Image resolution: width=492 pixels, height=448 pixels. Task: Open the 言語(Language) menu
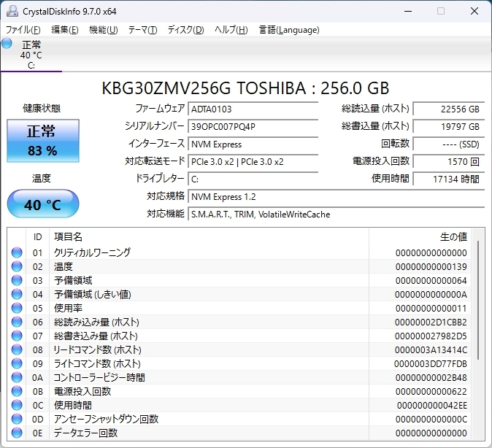click(x=289, y=30)
